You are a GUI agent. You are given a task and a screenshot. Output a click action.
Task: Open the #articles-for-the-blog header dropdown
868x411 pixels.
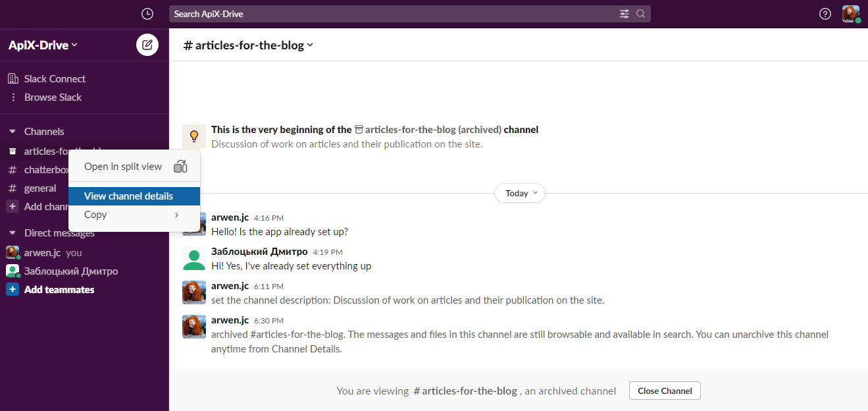248,45
